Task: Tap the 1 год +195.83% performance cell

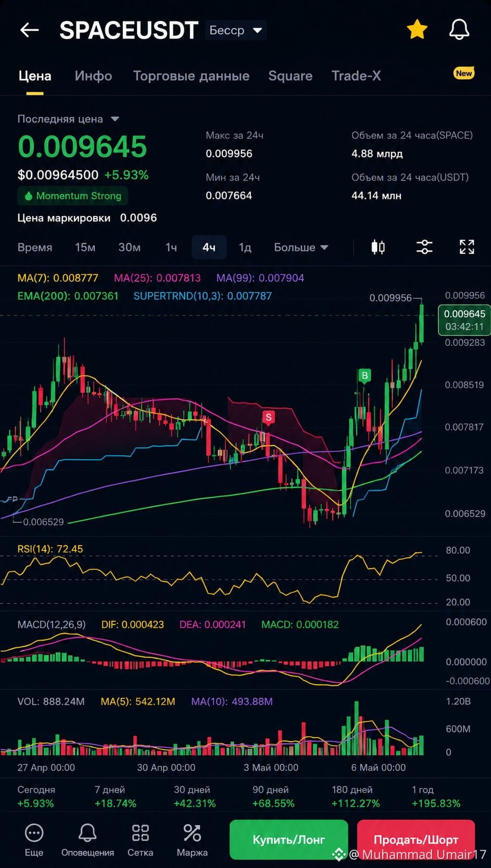Action: (x=436, y=797)
